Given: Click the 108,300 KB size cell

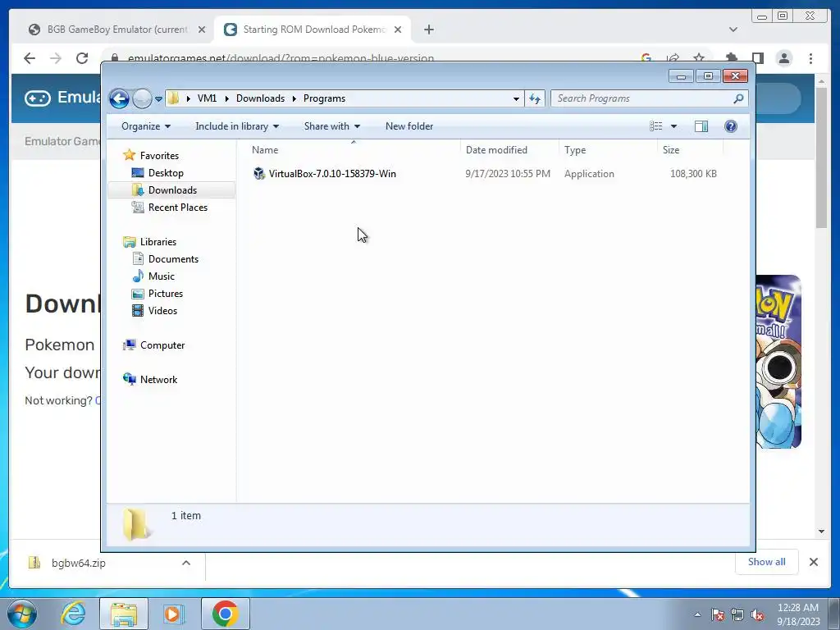Looking at the screenshot, I should tap(693, 174).
